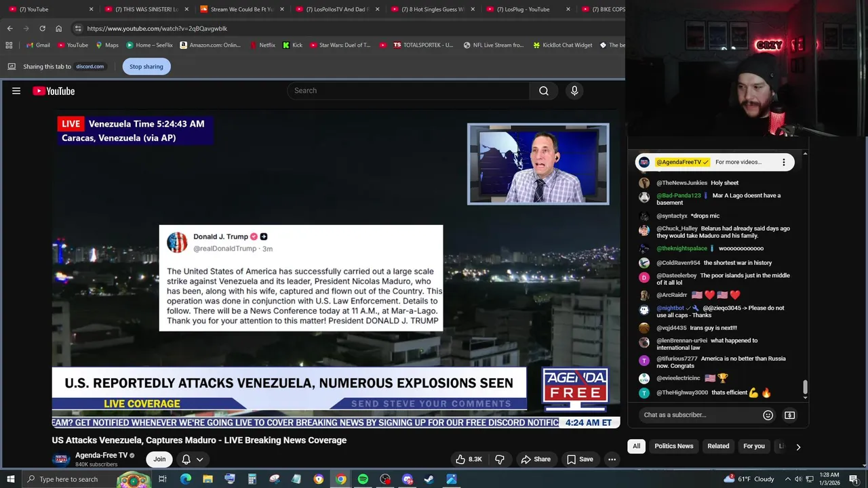Open Spotify from the taskbar
This screenshot has height=488, width=868.
pyautogui.click(x=363, y=479)
